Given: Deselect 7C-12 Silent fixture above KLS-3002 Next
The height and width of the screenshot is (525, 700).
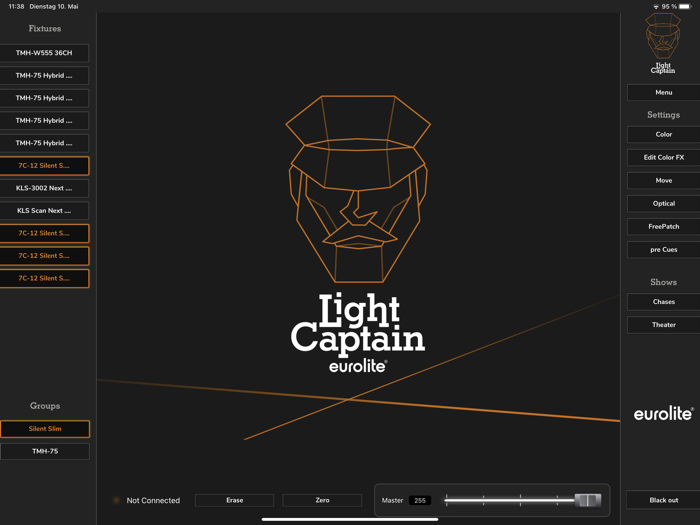Looking at the screenshot, I should (x=44, y=166).
